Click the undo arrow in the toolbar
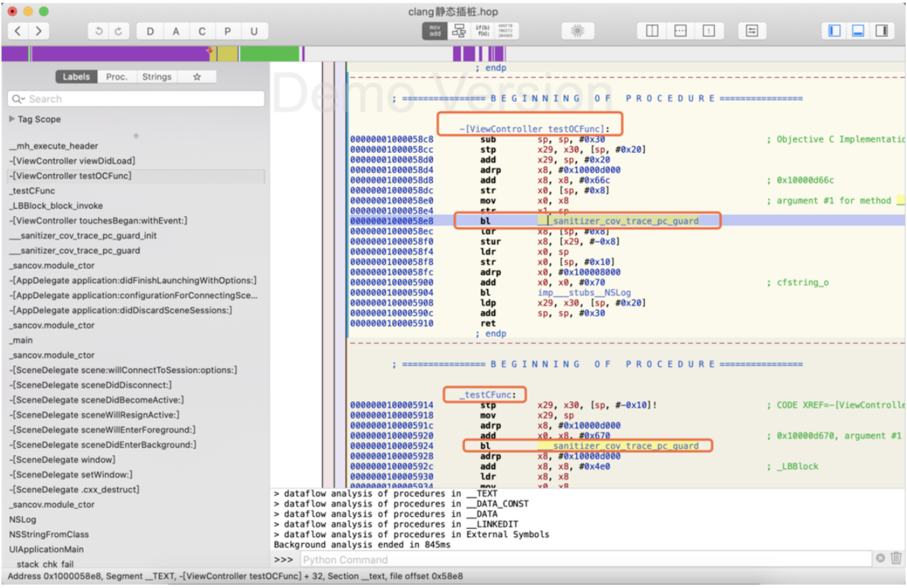The width and height of the screenshot is (907, 588). [99, 31]
